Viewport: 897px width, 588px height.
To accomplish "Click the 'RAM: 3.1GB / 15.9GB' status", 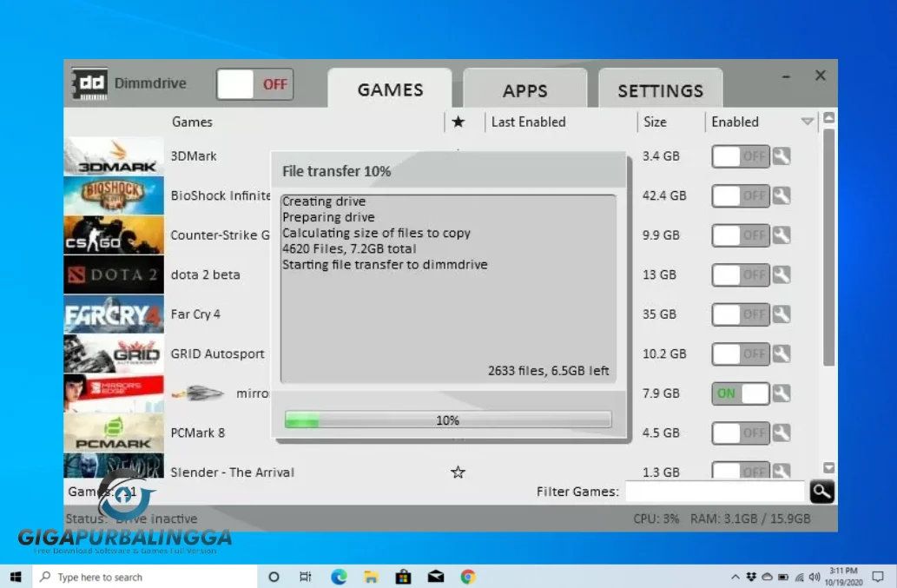I will [x=750, y=519].
